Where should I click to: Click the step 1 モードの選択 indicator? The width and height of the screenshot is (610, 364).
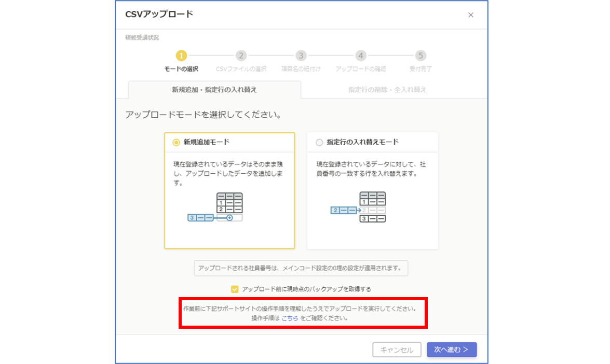(182, 55)
